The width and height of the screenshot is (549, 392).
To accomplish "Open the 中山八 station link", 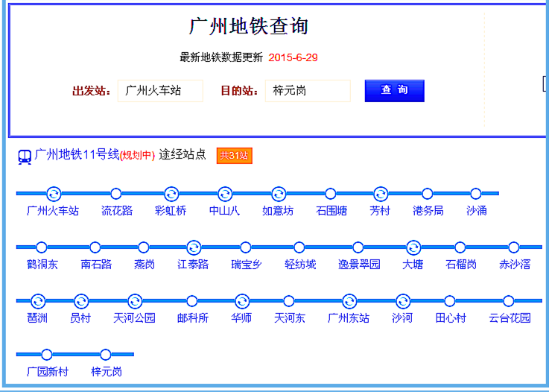I will point(224,211).
